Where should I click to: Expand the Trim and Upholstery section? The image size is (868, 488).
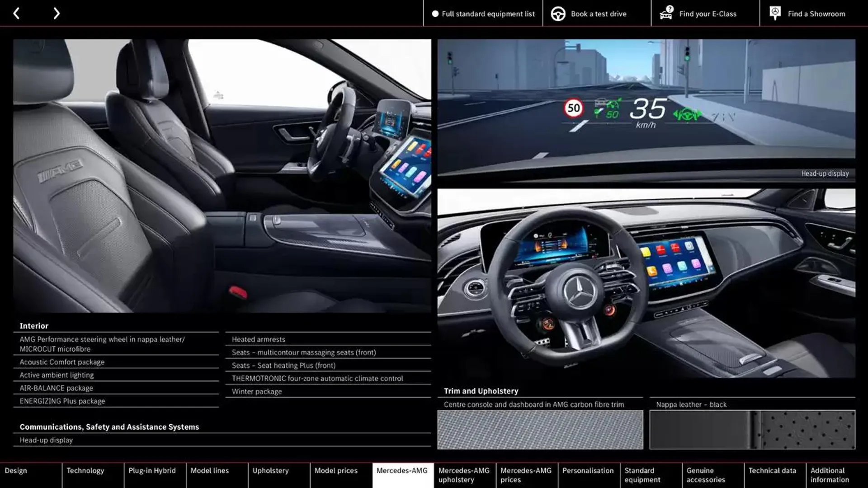[x=481, y=391]
